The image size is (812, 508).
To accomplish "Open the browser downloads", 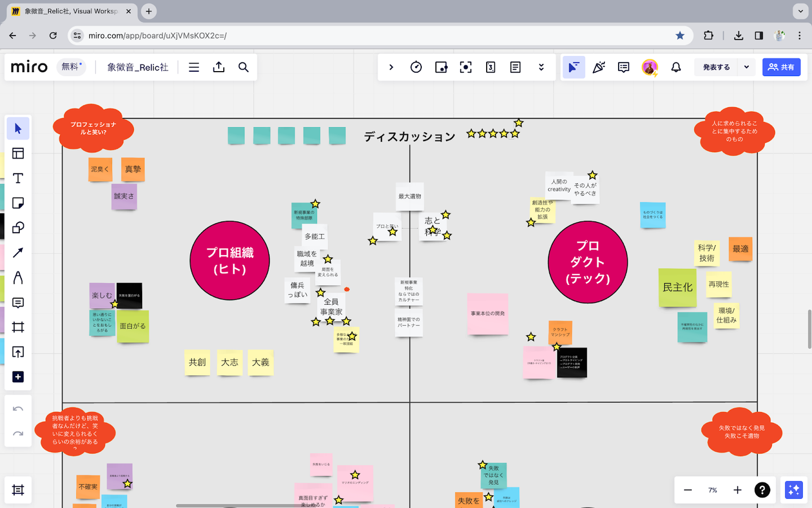I will (738, 36).
